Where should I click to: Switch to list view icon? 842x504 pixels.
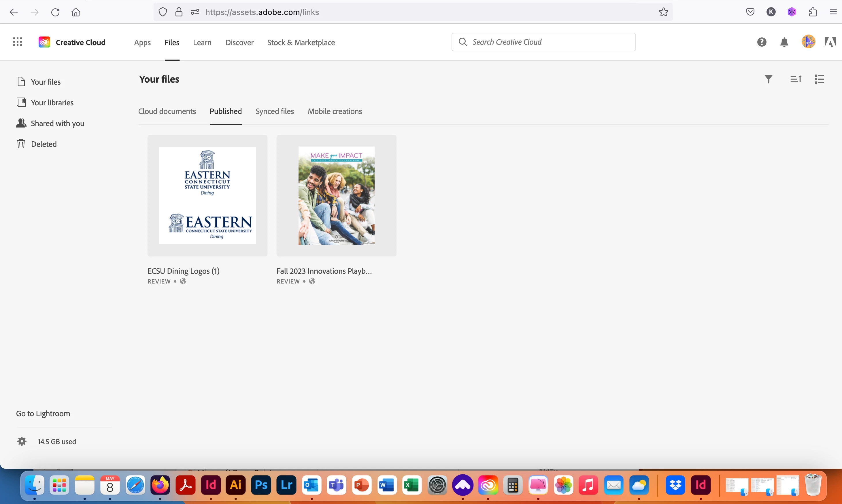pyautogui.click(x=819, y=79)
